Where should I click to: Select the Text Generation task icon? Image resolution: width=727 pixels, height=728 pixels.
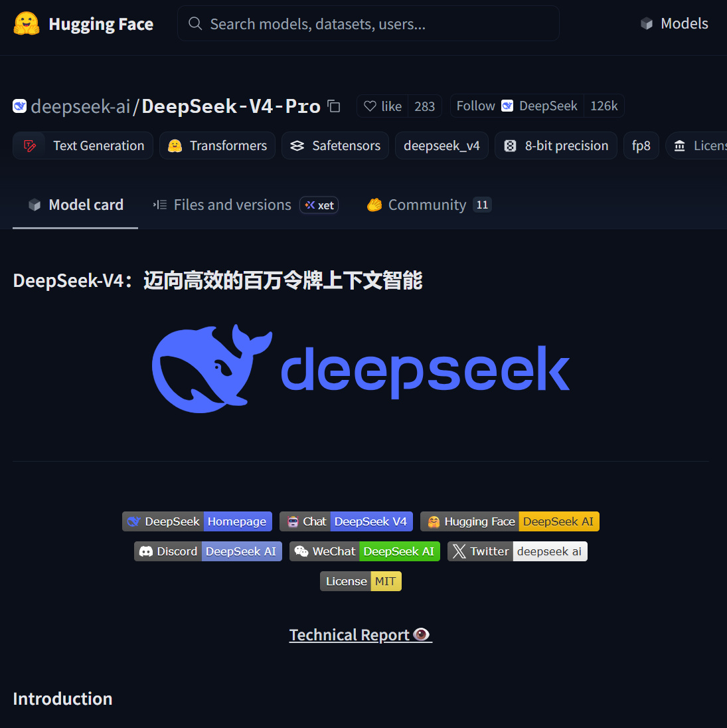29,145
